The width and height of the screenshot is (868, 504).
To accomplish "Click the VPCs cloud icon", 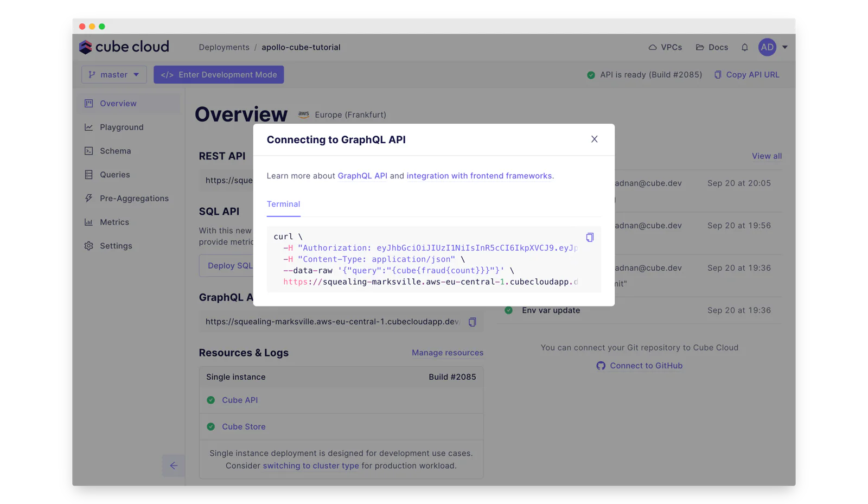I will pos(653,47).
